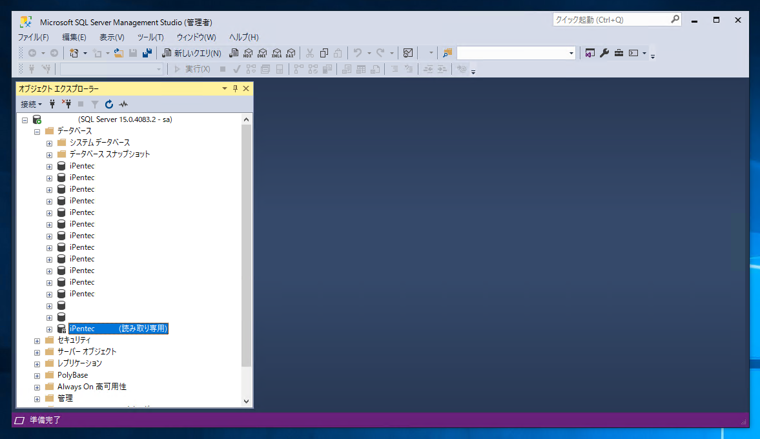Open the 編集(E) menu
Image resolution: width=760 pixels, height=439 pixels.
click(x=74, y=37)
